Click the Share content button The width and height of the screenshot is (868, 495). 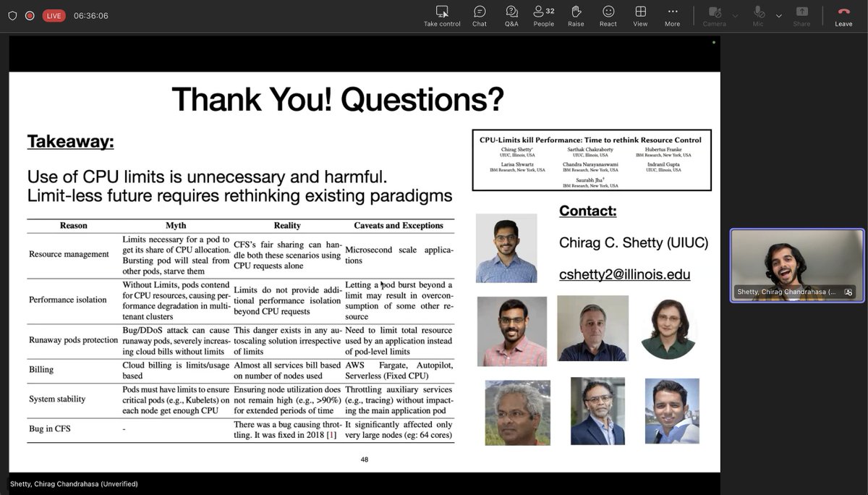click(801, 16)
